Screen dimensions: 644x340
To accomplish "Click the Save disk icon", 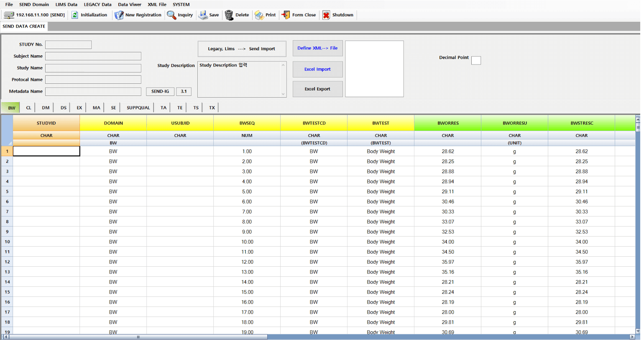I will click(203, 15).
